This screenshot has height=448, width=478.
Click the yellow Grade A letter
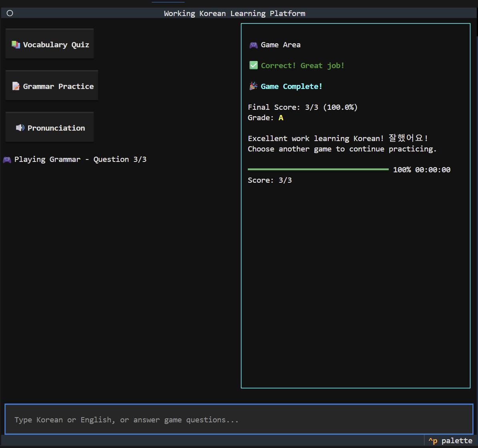281,118
